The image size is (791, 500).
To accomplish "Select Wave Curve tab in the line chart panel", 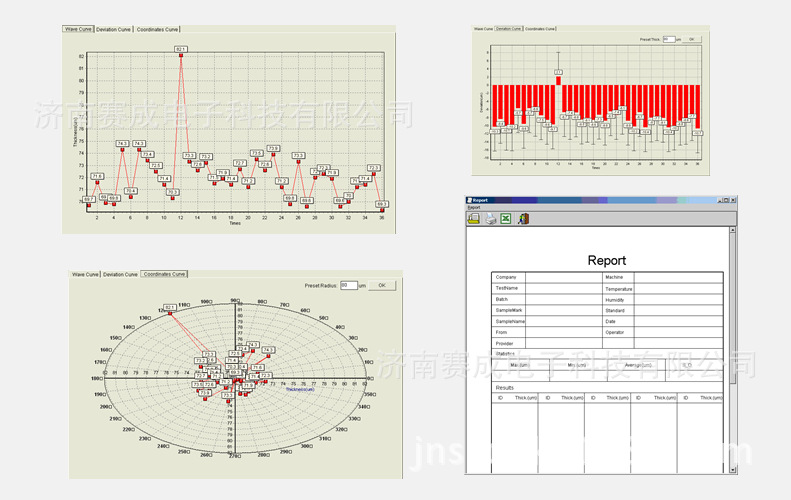I will coord(78,30).
